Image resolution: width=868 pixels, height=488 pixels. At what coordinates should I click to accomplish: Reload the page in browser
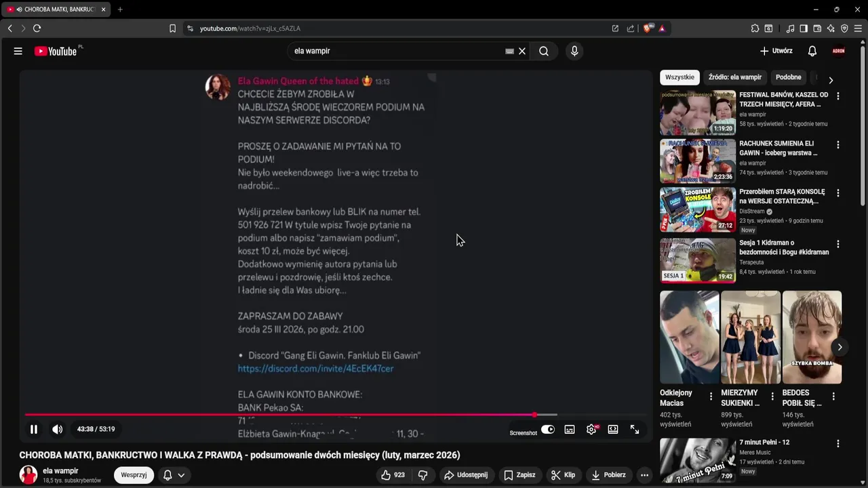pos(37,28)
